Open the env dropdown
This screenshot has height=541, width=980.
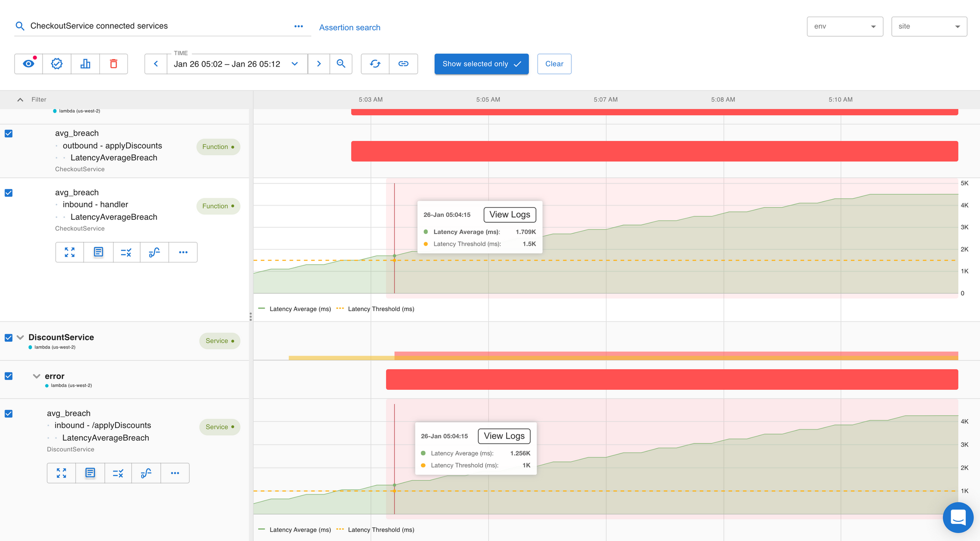[845, 26]
